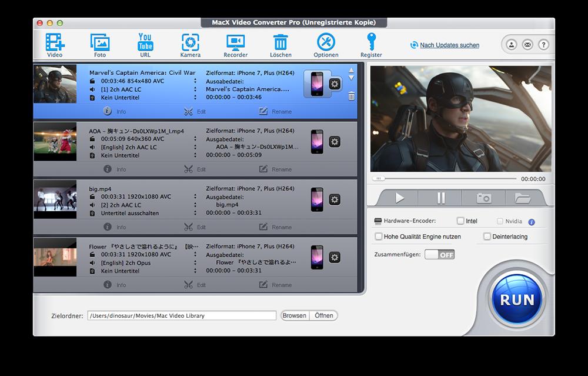
Task: Click the Zielordner path field
Action: [182, 315]
